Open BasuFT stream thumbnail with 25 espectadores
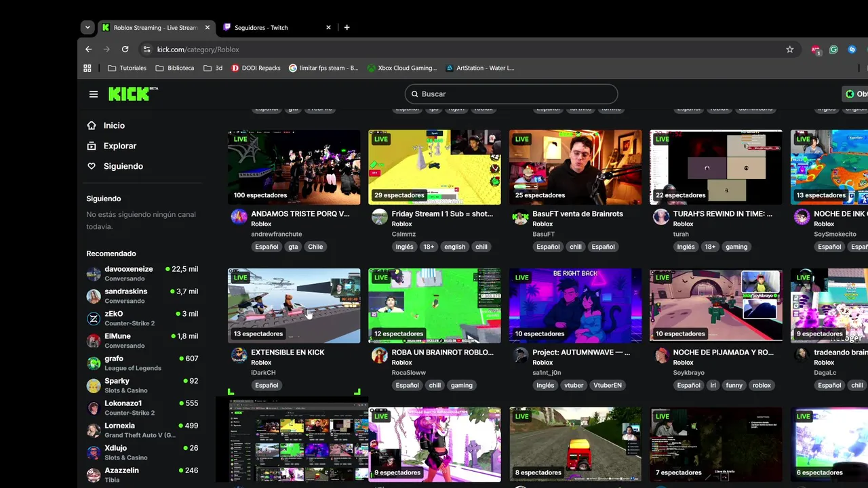This screenshot has width=868, height=488. tap(576, 167)
